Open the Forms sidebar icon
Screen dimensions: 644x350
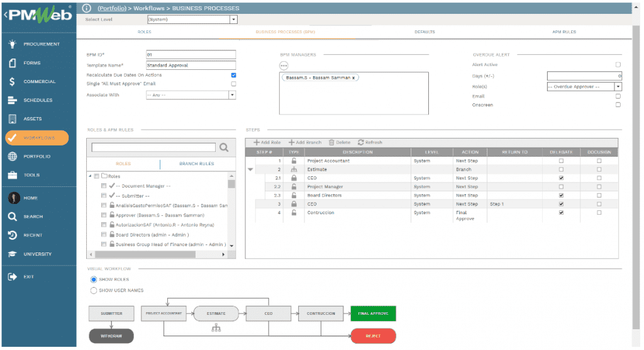pos(13,63)
